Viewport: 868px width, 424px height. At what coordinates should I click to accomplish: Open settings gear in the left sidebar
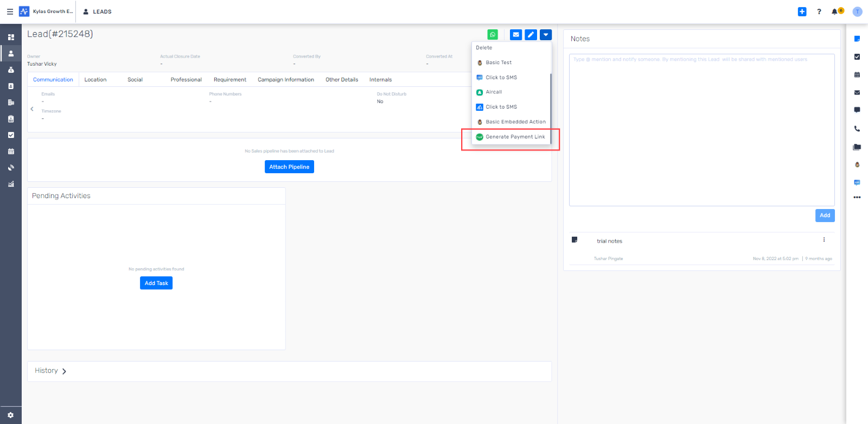coord(10,415)
